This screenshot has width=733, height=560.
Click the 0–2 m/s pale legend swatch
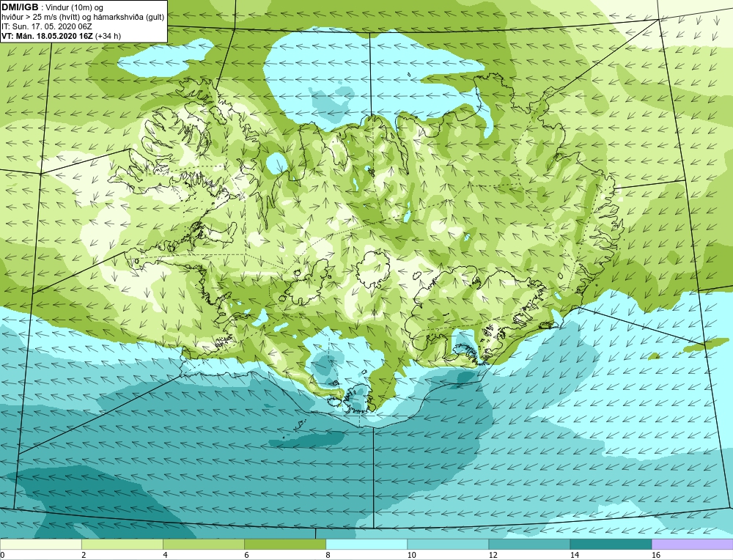40,544
